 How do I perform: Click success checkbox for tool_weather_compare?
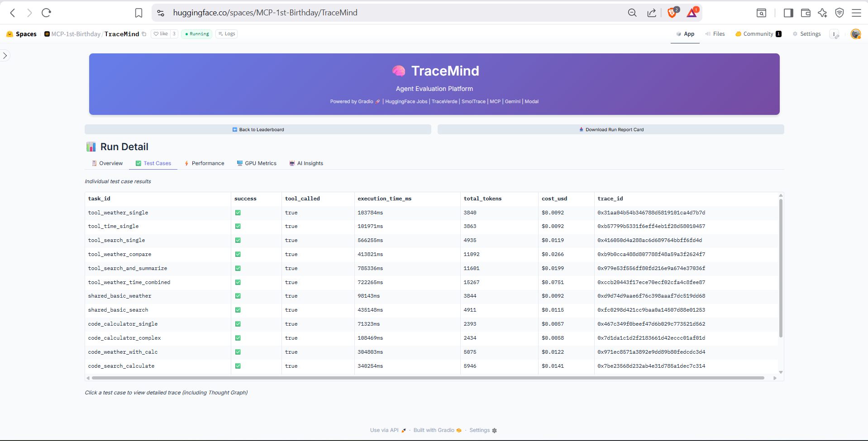[x=238, y=254]
